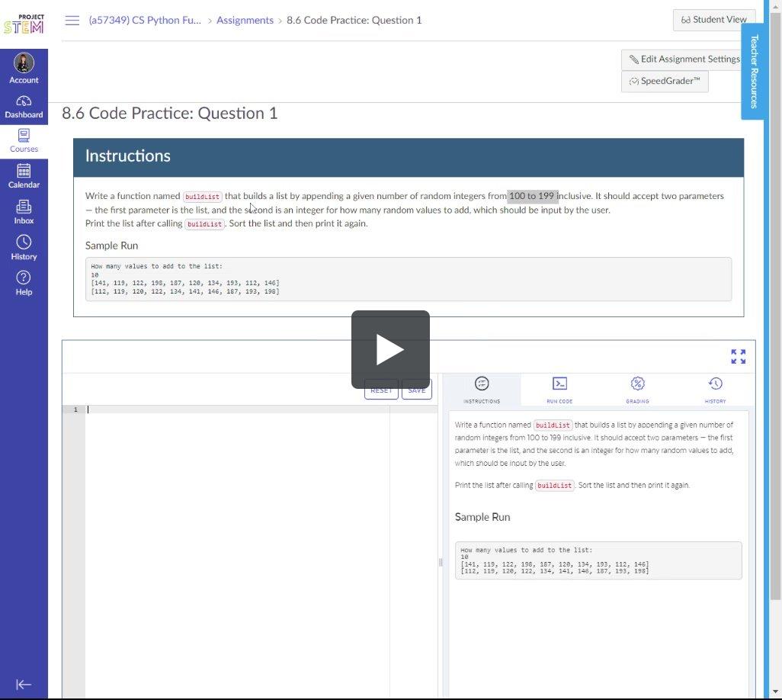Open the Help menu
The width and height of the screenshot is (782, 700).
pyautogui.click(x=24, y=284)
